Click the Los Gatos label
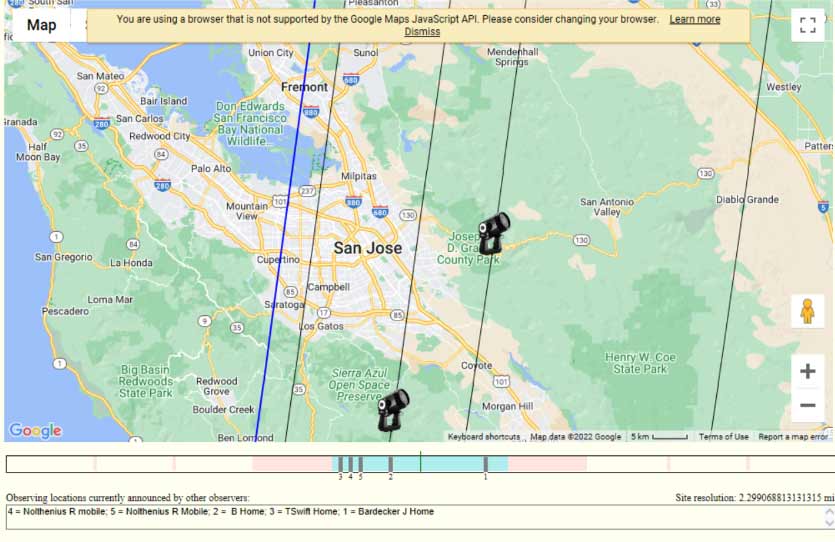Image resolution: width=835 pixels, height=542 pixels. (x=321, y=326)
